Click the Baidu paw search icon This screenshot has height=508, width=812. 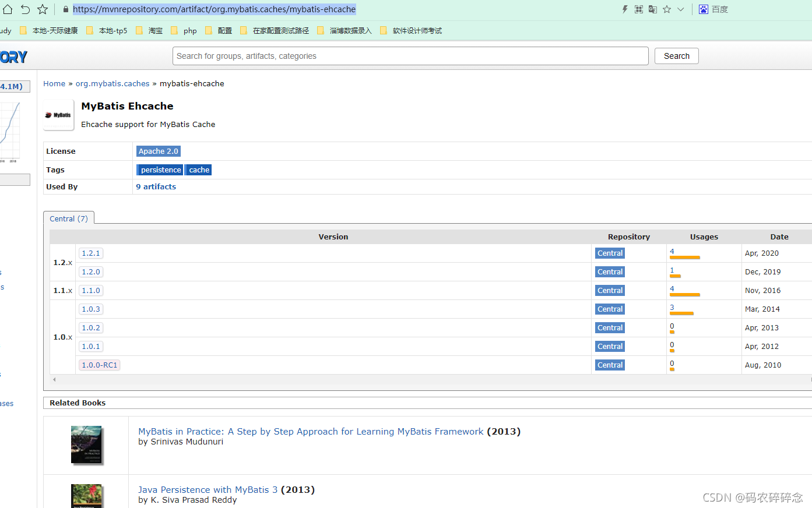pyautogui.click(x=704, y=9)
